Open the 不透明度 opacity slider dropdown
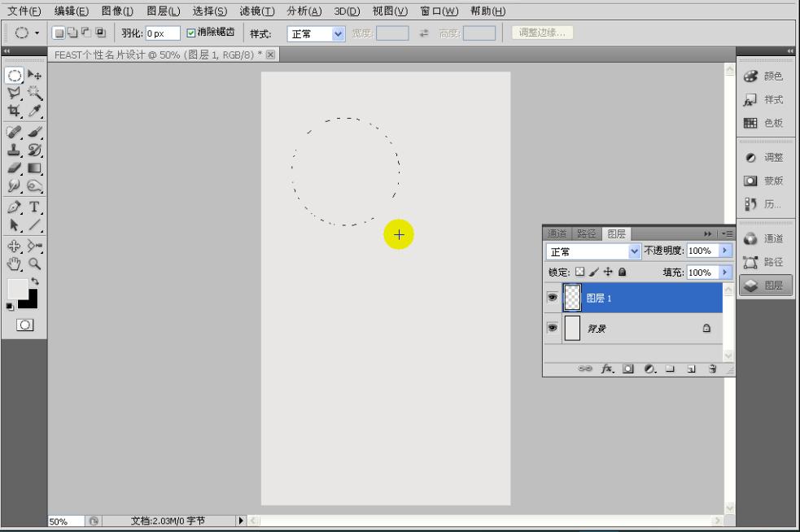This screenshot has height=532, width=800. point(724,251)
